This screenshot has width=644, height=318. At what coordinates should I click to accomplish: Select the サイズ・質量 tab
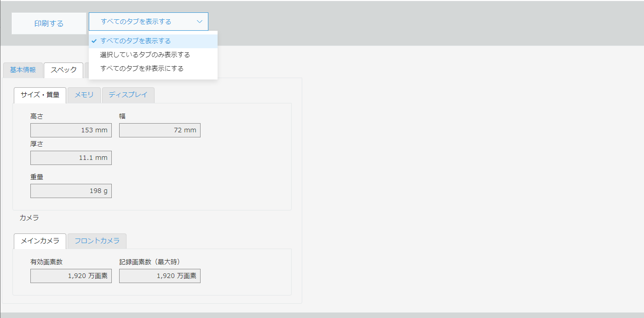tap(40, 95)
